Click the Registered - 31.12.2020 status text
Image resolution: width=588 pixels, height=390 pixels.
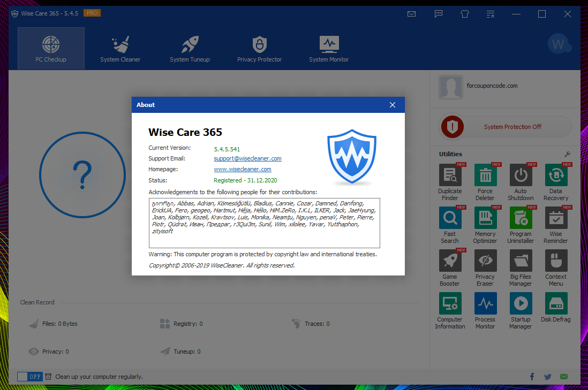click(x=245, y=180)
